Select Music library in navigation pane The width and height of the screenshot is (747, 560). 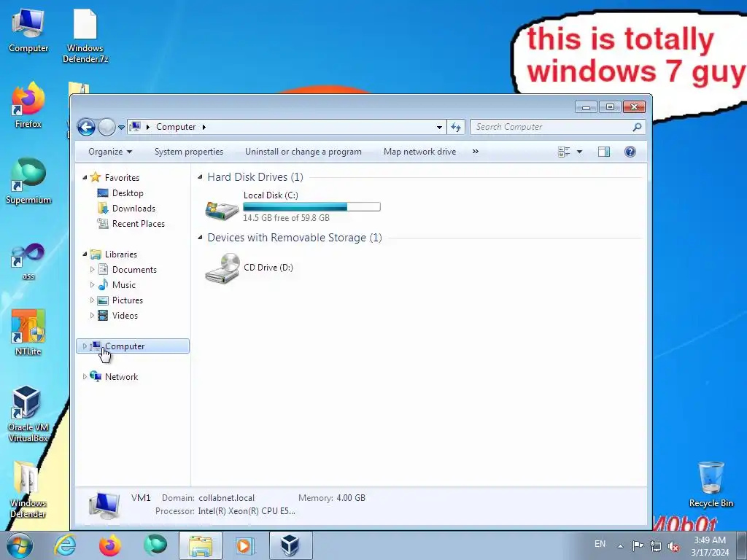click(124, 285)
